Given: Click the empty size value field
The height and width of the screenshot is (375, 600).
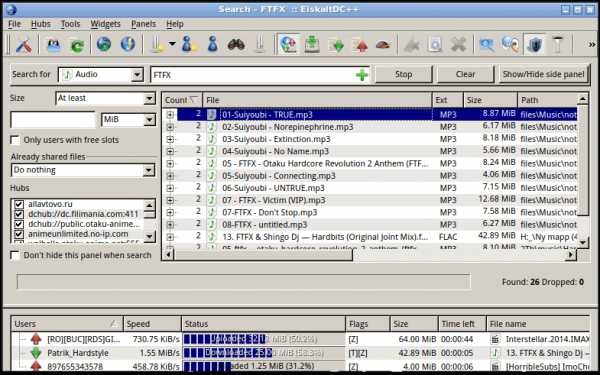Looking at the screenshot, I should point(53,120).
